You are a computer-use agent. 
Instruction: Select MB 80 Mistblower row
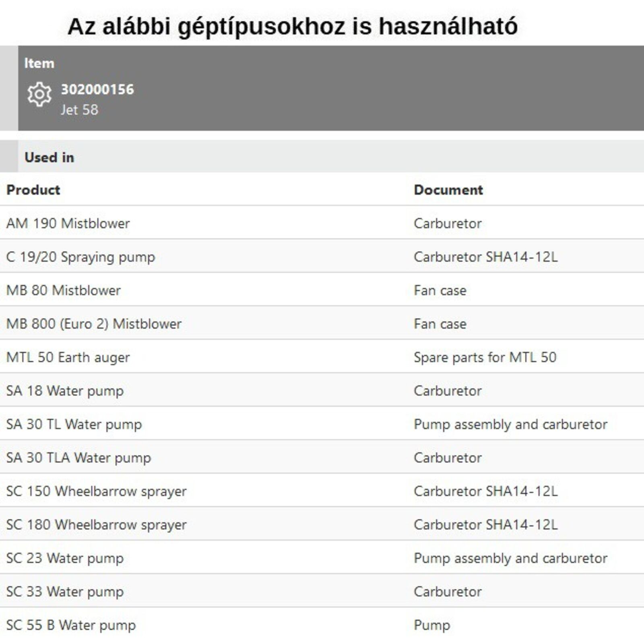click(64, 290)
